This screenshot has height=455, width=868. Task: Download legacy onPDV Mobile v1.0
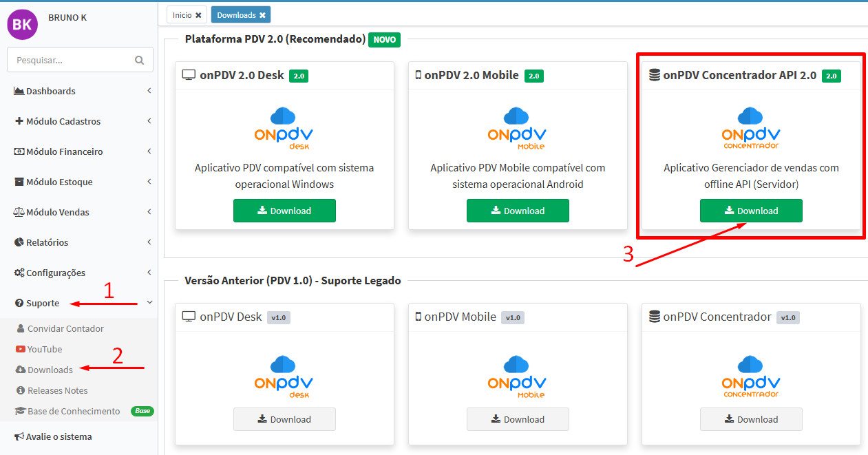click(x=518, y=419)
